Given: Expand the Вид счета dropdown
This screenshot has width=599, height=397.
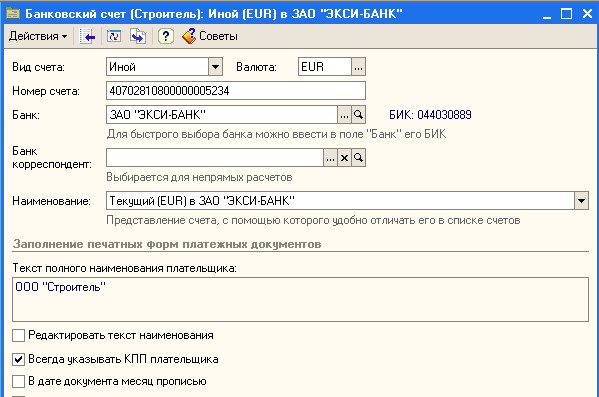Looking at the screenshot, I should [x=215, y=67].
